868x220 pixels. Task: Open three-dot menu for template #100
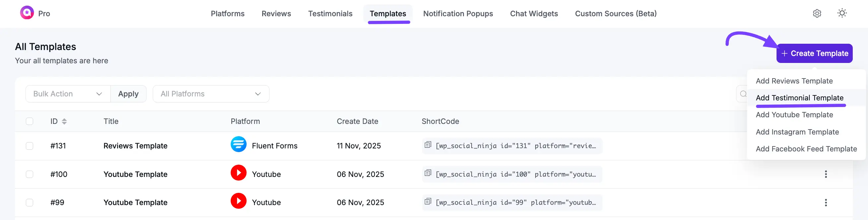826,174
